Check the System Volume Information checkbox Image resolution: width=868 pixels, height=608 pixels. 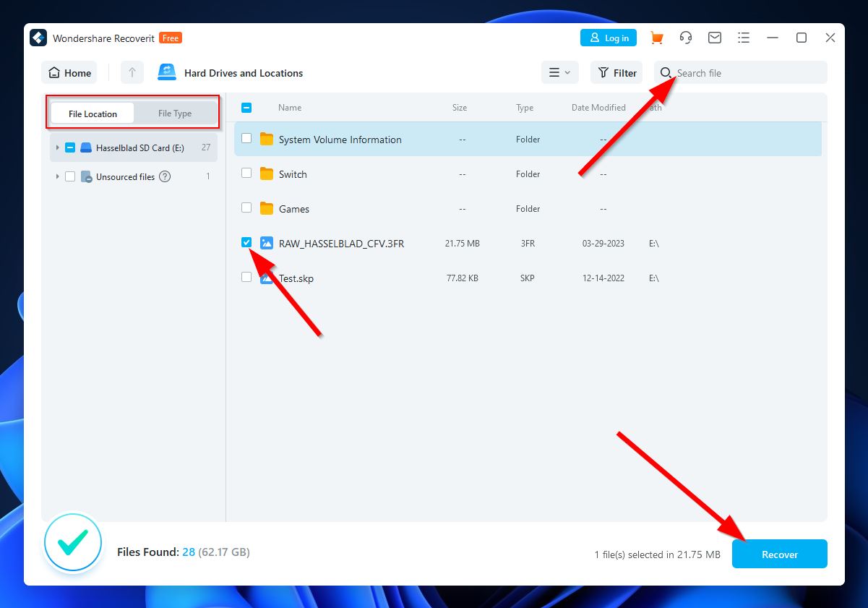(246, 138)
